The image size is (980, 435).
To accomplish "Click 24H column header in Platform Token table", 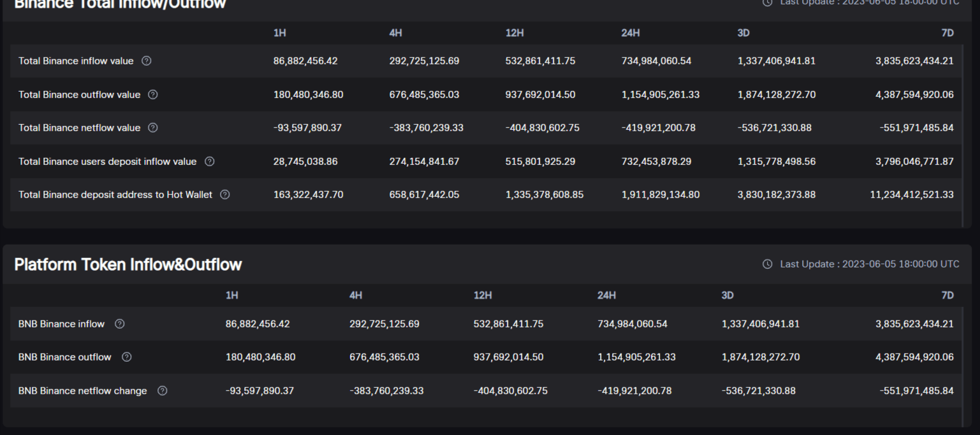I will (607, 295).
